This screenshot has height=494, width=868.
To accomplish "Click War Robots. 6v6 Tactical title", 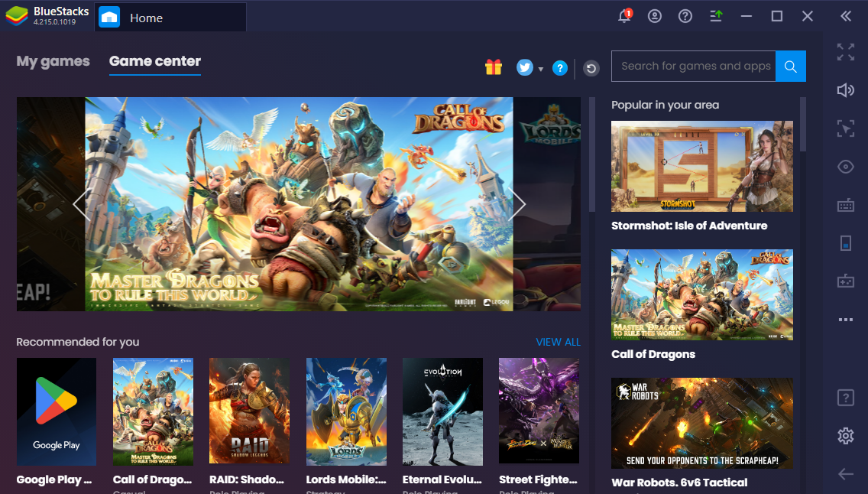I will 679,483.
